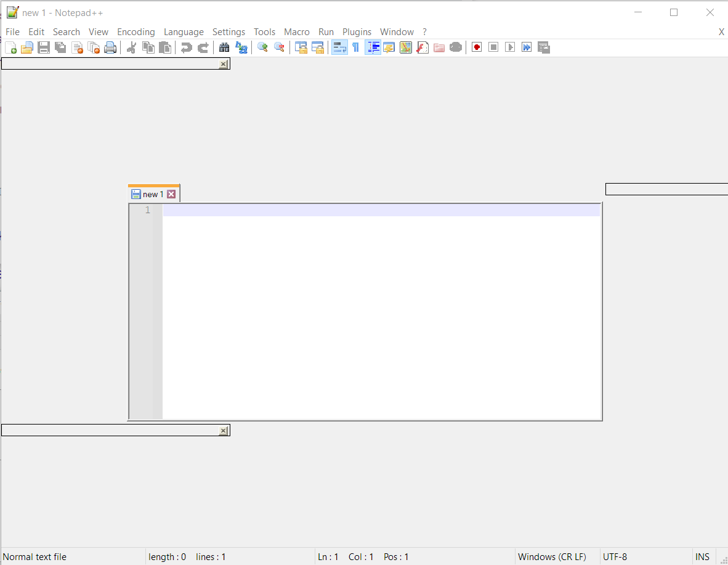Screen dimensions: 728x565
Task: Start macro recording with red dot
Action: point(477,47)
